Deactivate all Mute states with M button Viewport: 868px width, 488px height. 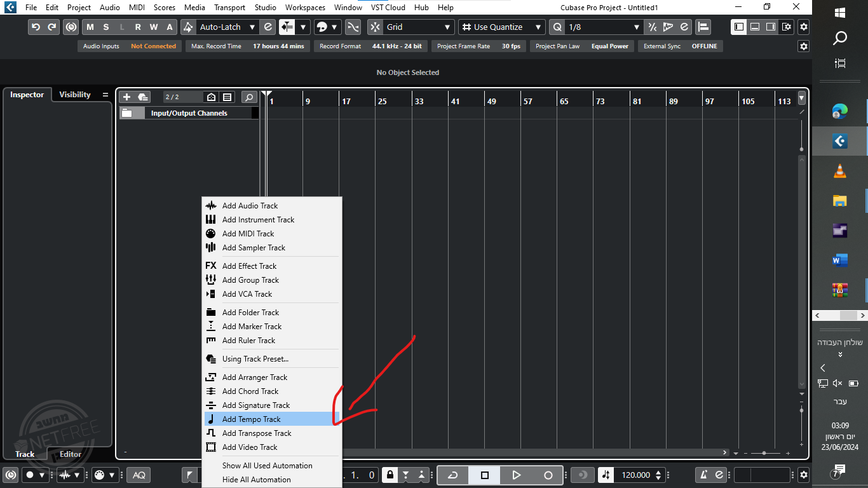[90, 27]
